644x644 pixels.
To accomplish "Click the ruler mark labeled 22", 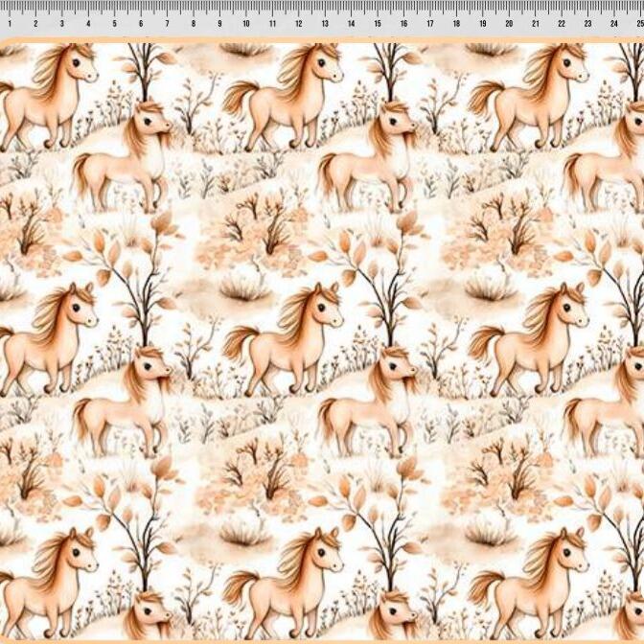I will click(x=562, y=24).
